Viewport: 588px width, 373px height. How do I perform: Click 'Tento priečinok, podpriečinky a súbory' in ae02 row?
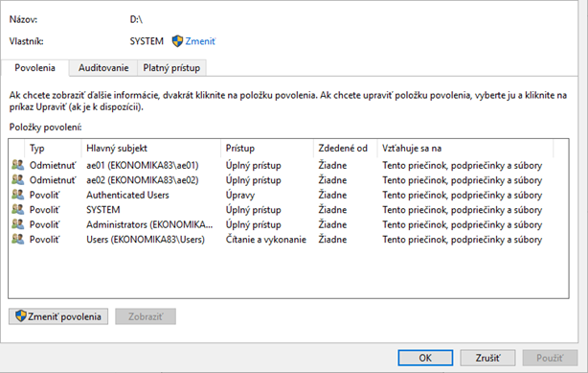[x=463, y=180]
